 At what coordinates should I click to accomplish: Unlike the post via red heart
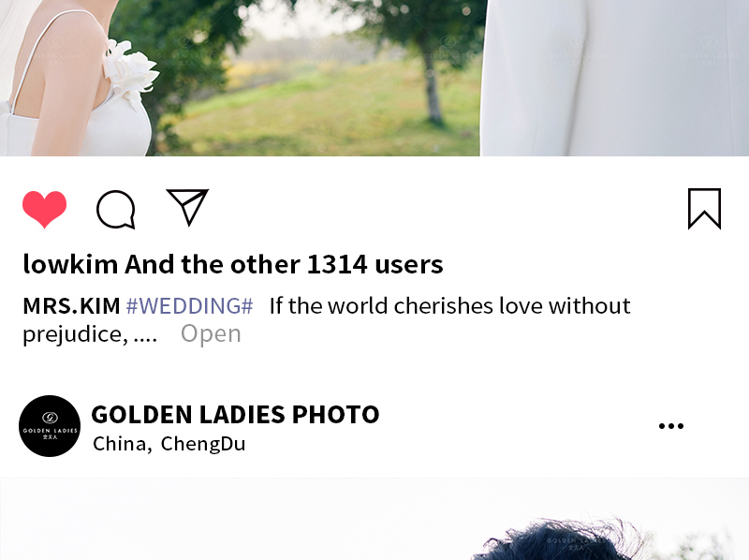pyautogui.click(x=44, y=209)
